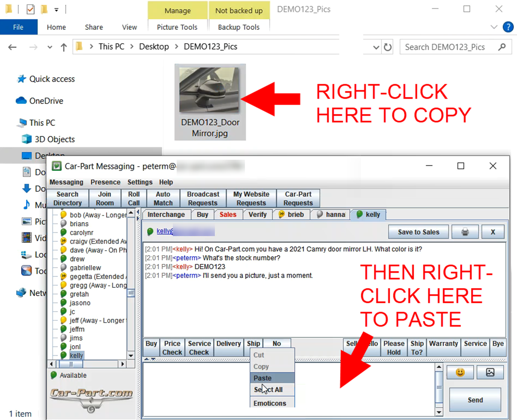Open OneDrive in the navigation pane

click(40, 101)
